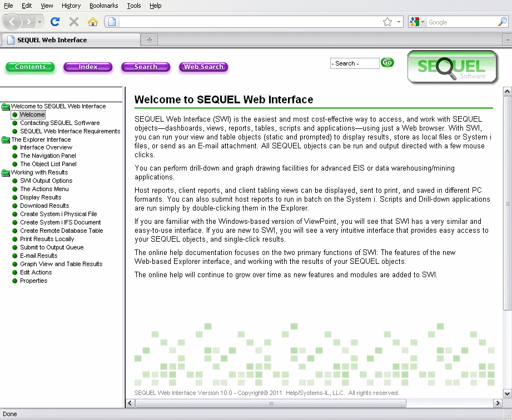Image resolution: width=512 pixels, height=420 pixels.
Task: Open Interface Overview topic
Action: (x=46, y=148)
